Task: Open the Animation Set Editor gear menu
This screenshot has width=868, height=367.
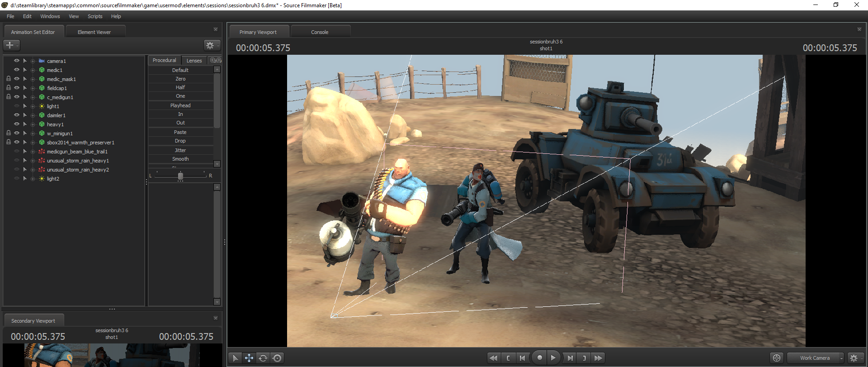Action: click(211, 45)
